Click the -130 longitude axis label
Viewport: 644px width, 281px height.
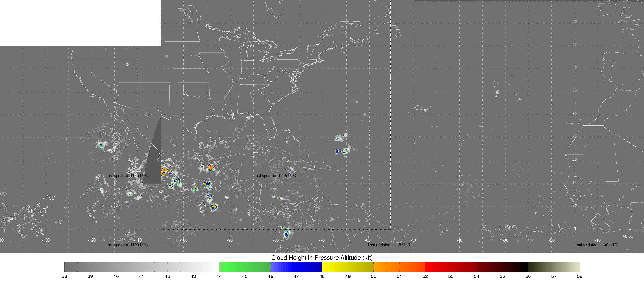tap(46, 240)
